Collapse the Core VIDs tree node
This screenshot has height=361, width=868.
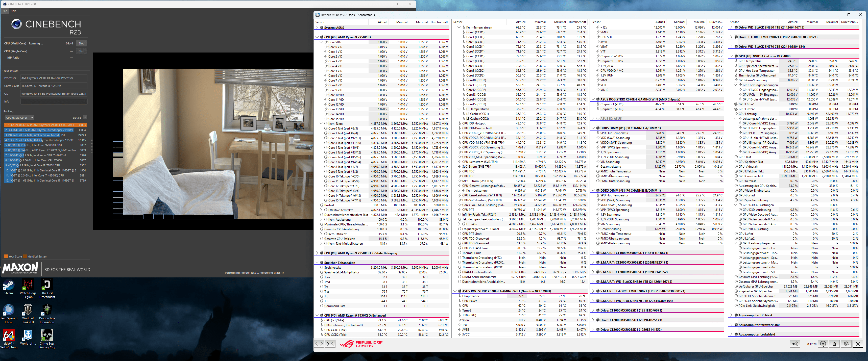pos(321,42)
